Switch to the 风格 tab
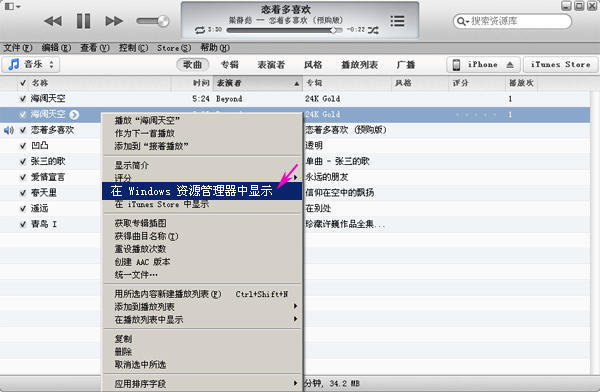 pos(313,65)
